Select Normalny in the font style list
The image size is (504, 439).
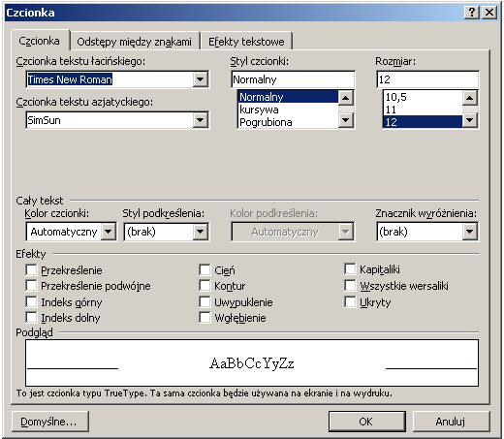(x=288, y=97)
